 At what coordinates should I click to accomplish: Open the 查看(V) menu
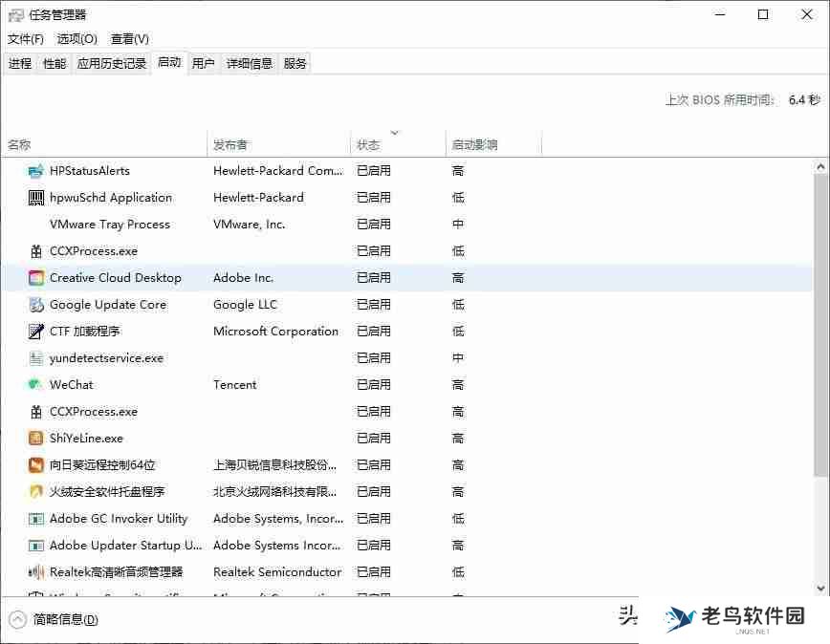point(130,39)
